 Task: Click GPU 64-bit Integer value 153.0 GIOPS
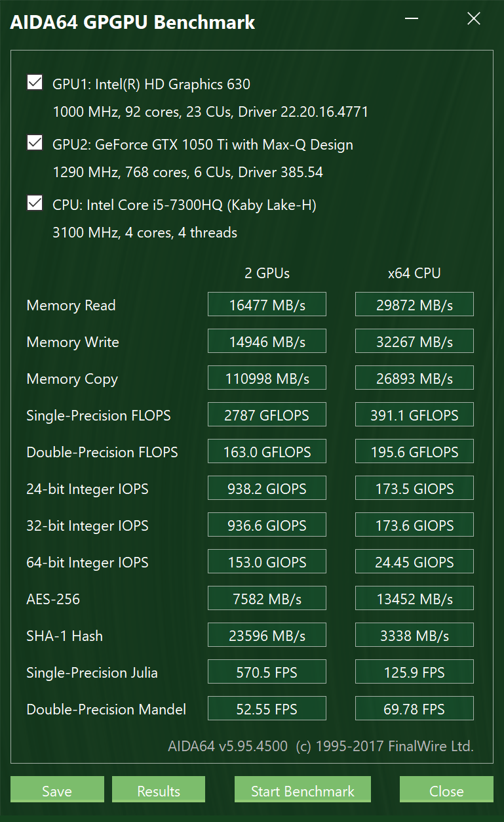click(267, 562)
